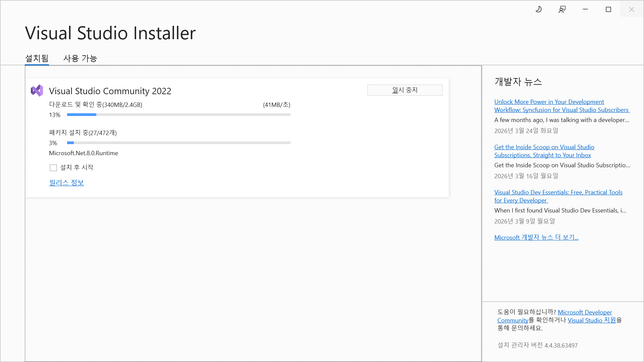Select the 설치됨 tab
Image resolution: width=644 pixels, height=362 pixels.
(37, 58)
